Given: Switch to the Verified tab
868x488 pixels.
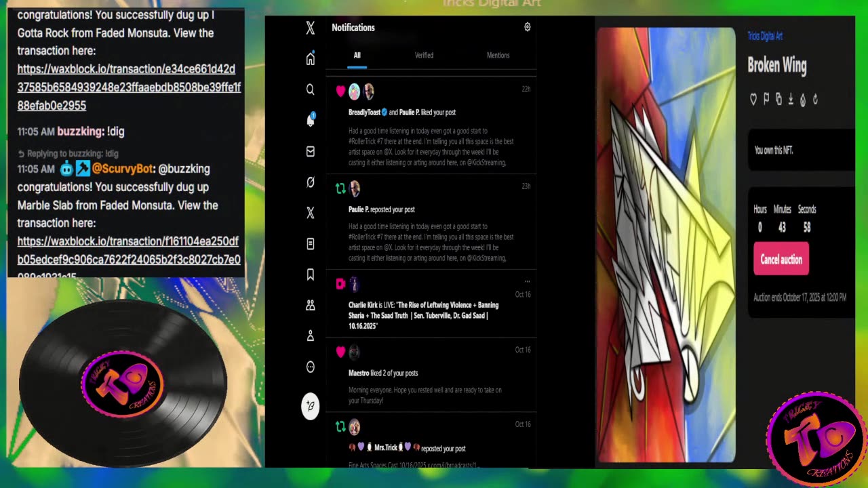Looking at the screenshot, I should [424, 56].
